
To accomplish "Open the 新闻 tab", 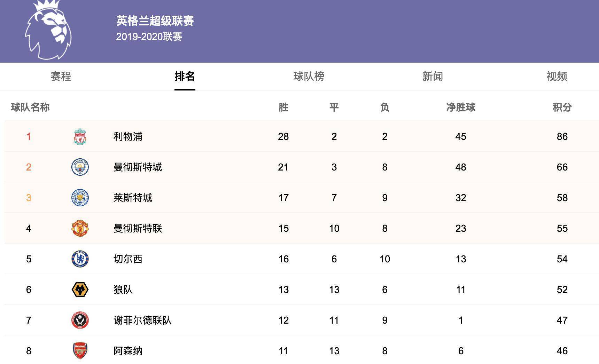I will [433, 77].
